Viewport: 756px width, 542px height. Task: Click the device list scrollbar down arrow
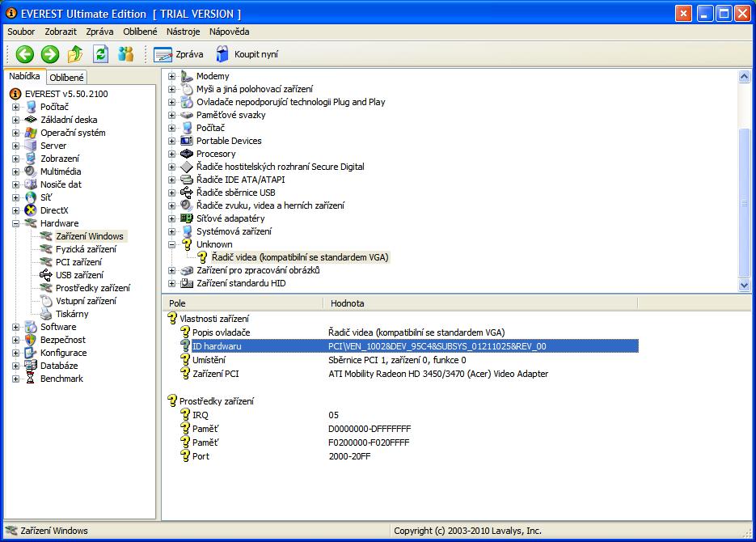745,285
